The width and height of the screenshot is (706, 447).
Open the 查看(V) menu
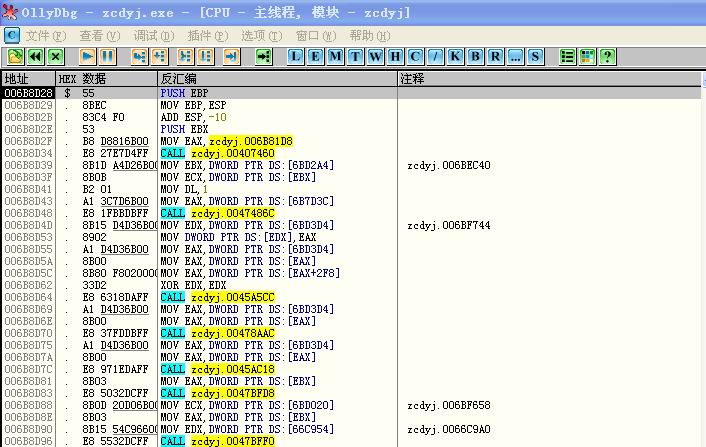(100, 36)
